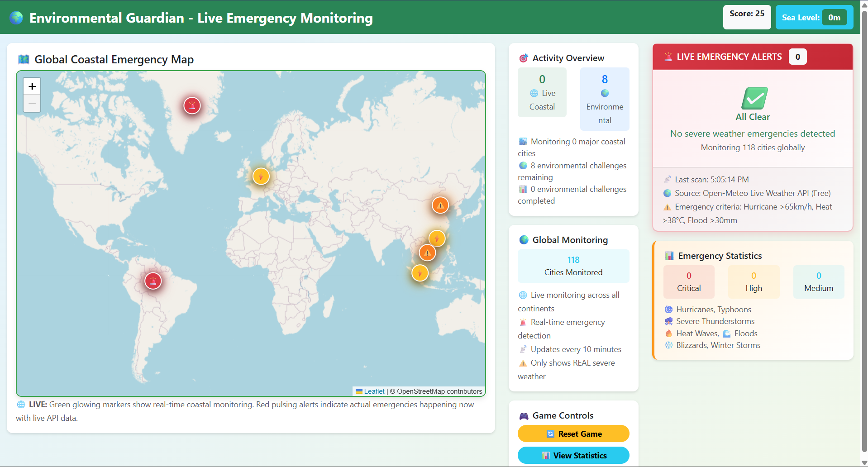Click the yellow lightning marker near Indonesia
The height and width of the screenshot is (467, 868).
[420, 273]
